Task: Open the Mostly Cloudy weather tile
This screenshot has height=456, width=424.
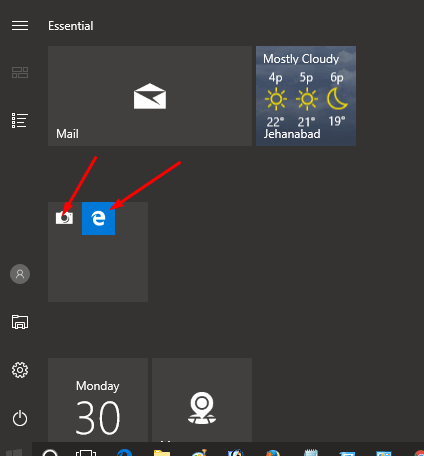Action: 306,96
